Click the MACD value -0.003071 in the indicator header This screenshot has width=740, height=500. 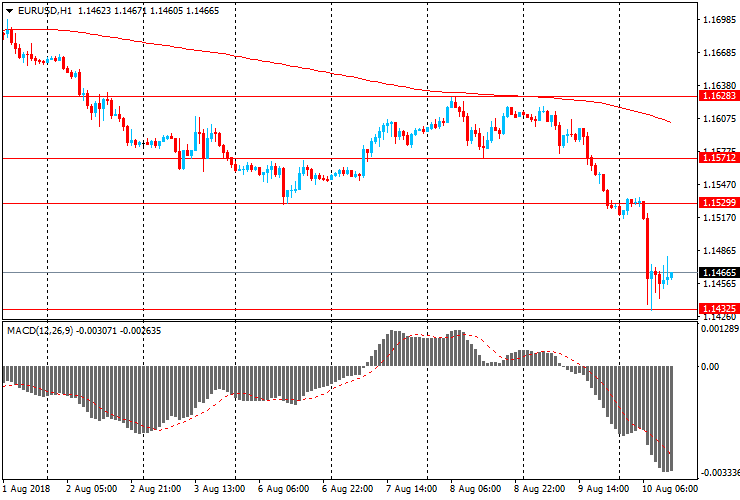point(97,331)
